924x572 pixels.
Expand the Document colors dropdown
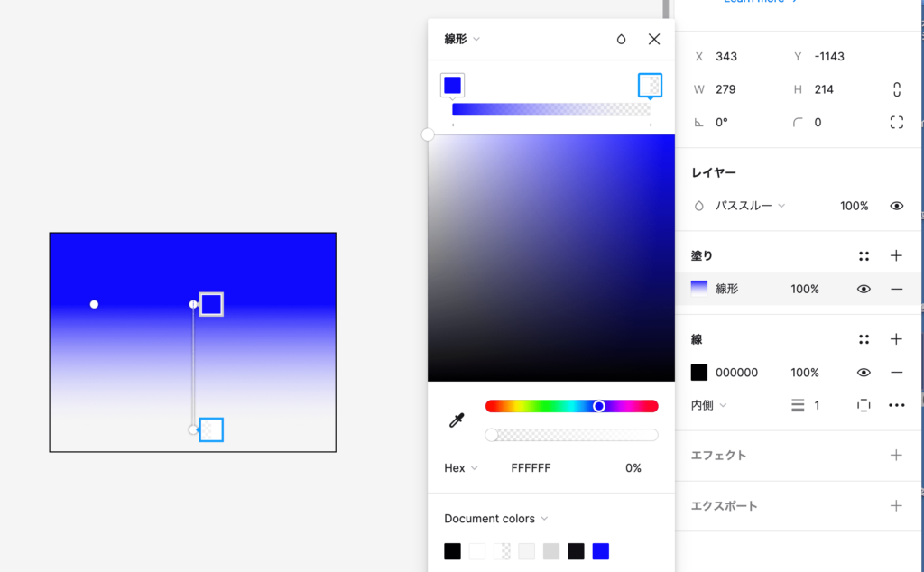(x=495, y=519)
